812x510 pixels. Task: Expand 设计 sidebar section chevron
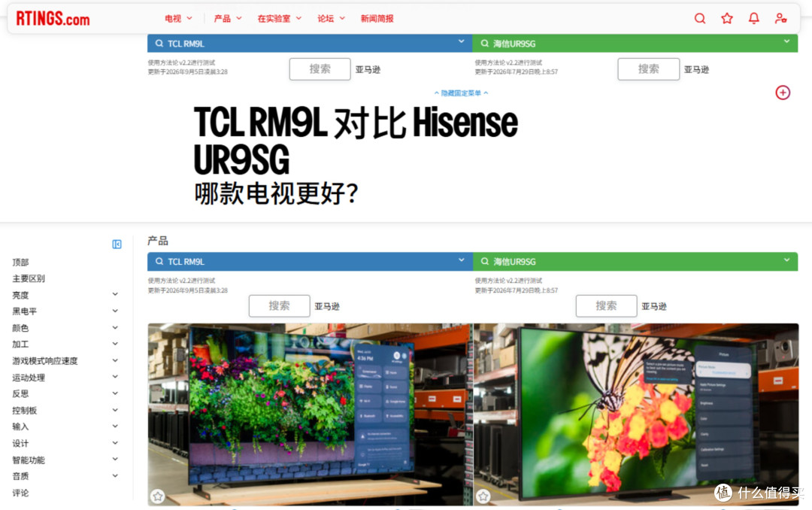coord(115,442)
